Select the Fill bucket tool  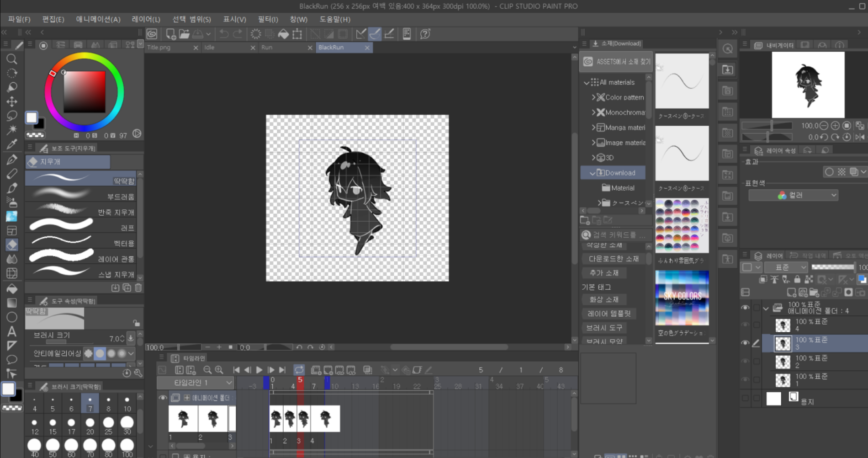pos(12,288)
